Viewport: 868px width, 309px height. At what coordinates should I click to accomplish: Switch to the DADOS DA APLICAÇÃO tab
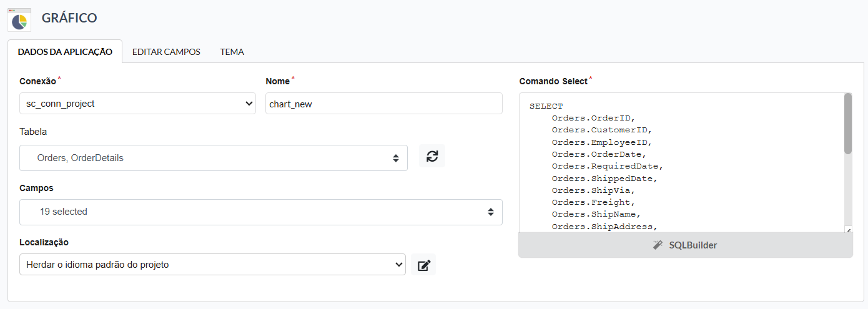[65, 52]
